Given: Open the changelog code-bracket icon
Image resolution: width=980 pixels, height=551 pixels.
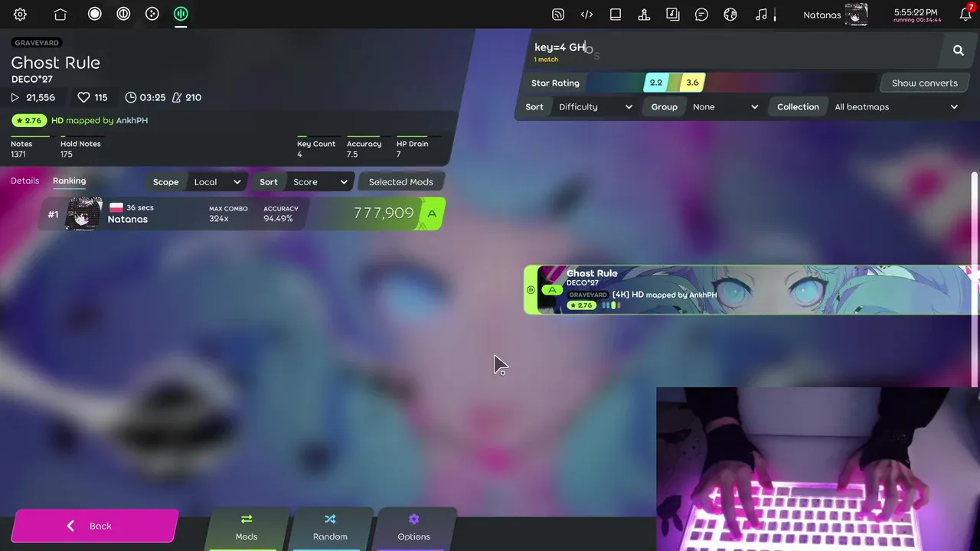Looking at the screenshot, I should [586, 14].
